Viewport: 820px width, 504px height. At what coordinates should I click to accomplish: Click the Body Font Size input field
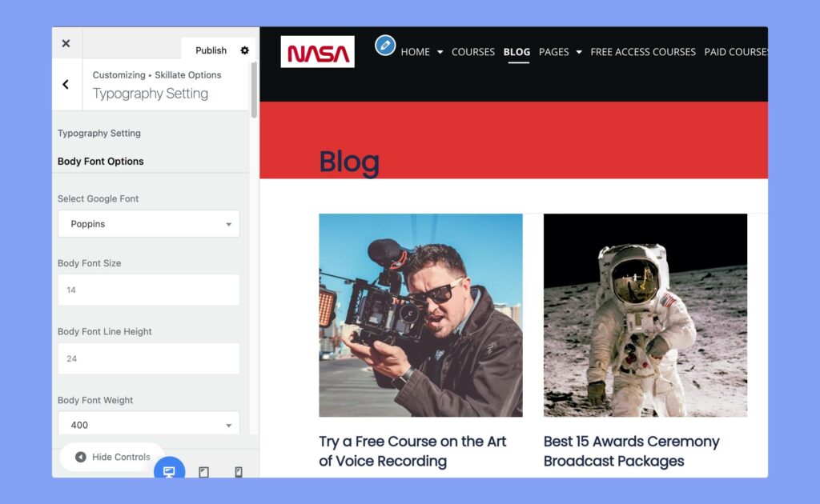click(x=148, y=290)
